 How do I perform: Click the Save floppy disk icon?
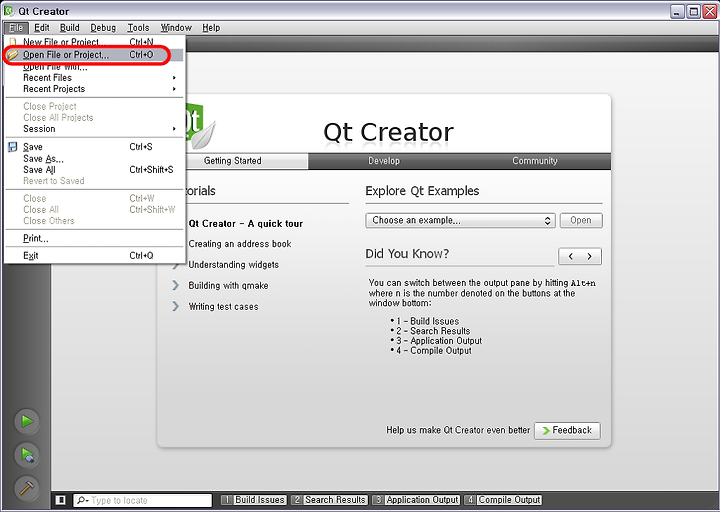point(13,147)
